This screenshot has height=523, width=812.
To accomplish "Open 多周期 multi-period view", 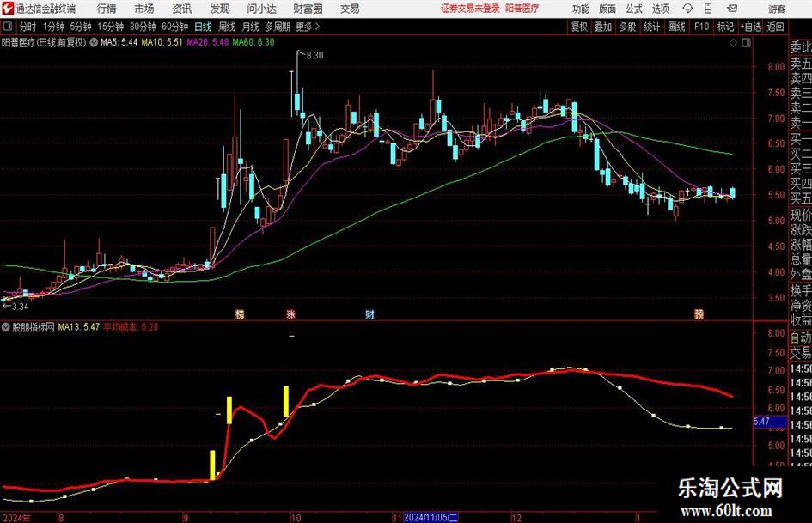I will (x=278, y=27).
